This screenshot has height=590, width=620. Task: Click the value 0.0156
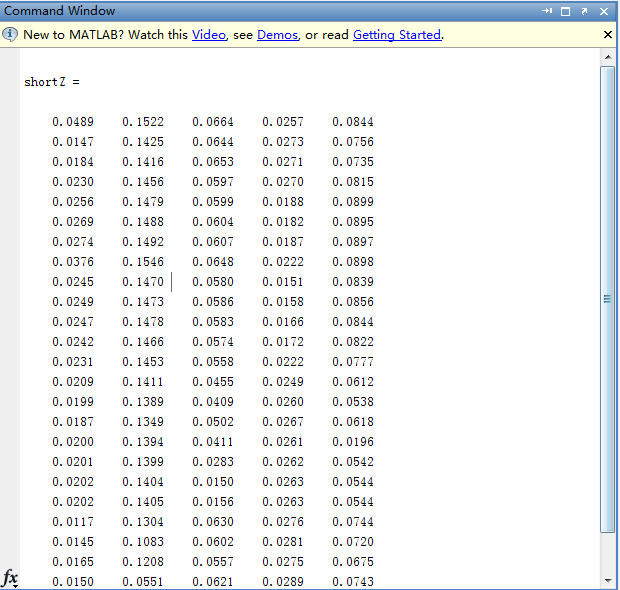(x=213, y=502)
